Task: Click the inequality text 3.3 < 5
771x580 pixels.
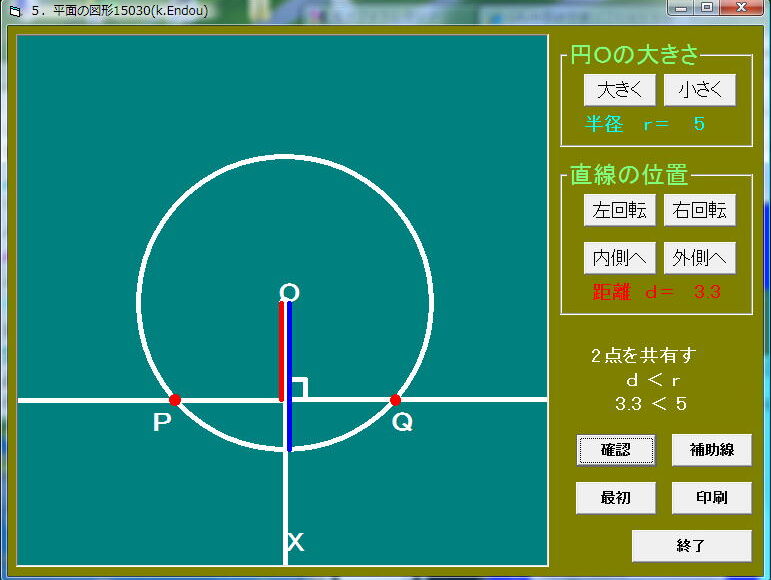Action: [651, 404]
